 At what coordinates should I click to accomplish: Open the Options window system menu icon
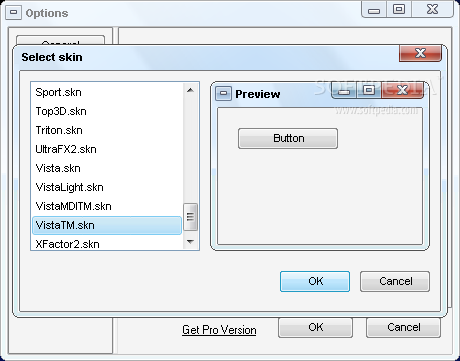(13, 13)
